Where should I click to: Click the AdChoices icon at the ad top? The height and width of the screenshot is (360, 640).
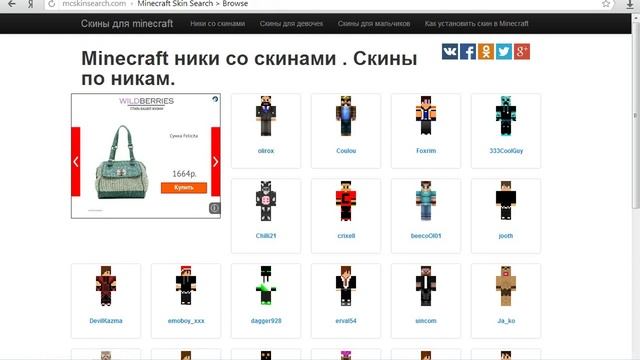point(215,99)
